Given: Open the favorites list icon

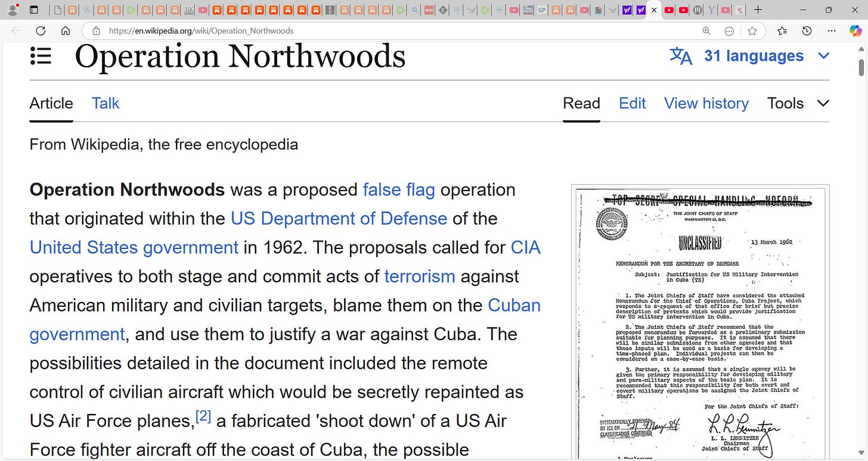Looking at the screenshot, I should pos(782,31).
